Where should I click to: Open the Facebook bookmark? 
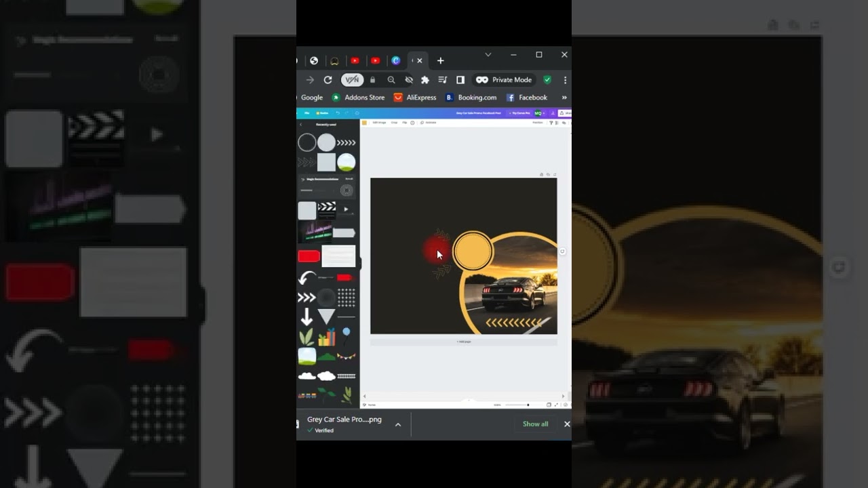(x=527, y=98)
